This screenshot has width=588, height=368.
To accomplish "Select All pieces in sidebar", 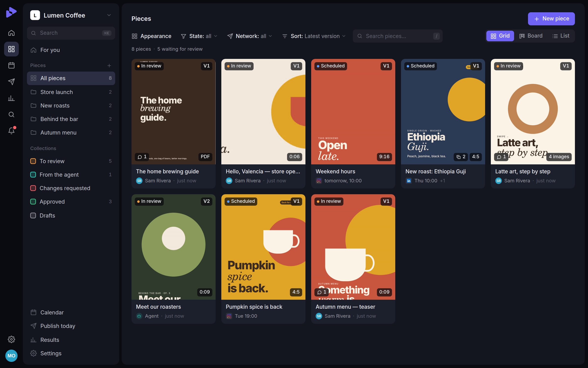I will [x=71, y=78].
